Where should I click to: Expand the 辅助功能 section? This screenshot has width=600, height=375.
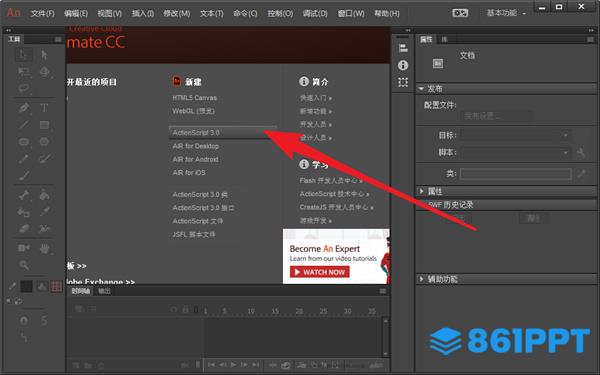[x=421, y=279]
